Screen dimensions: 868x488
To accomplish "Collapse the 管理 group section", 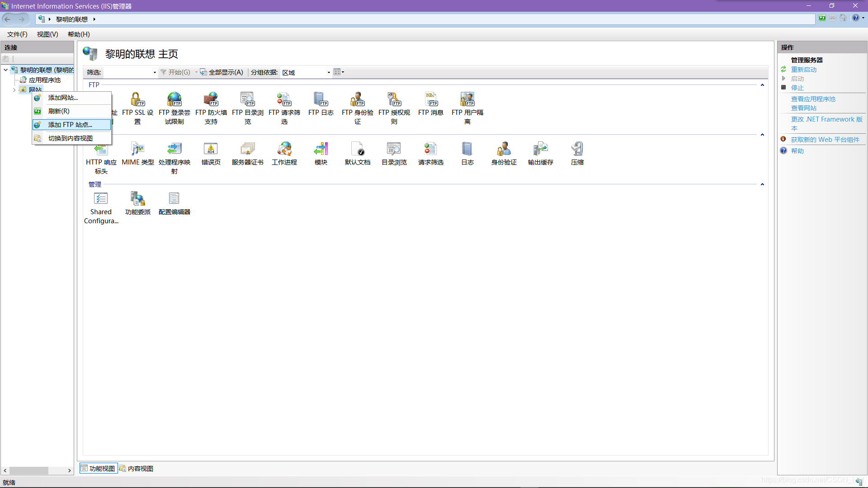I will [x=762, y=184].
